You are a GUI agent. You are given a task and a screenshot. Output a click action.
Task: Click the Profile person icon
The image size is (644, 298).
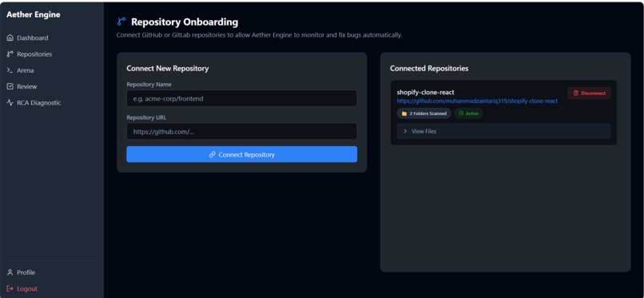pos(10,272)
